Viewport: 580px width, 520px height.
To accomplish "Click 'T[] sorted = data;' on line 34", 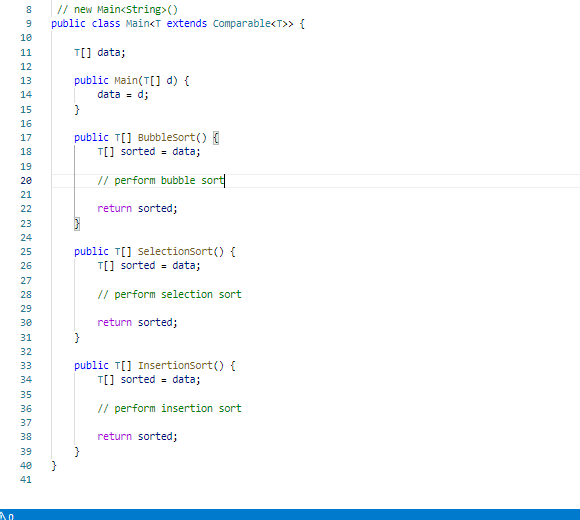I will click(149, 379).
